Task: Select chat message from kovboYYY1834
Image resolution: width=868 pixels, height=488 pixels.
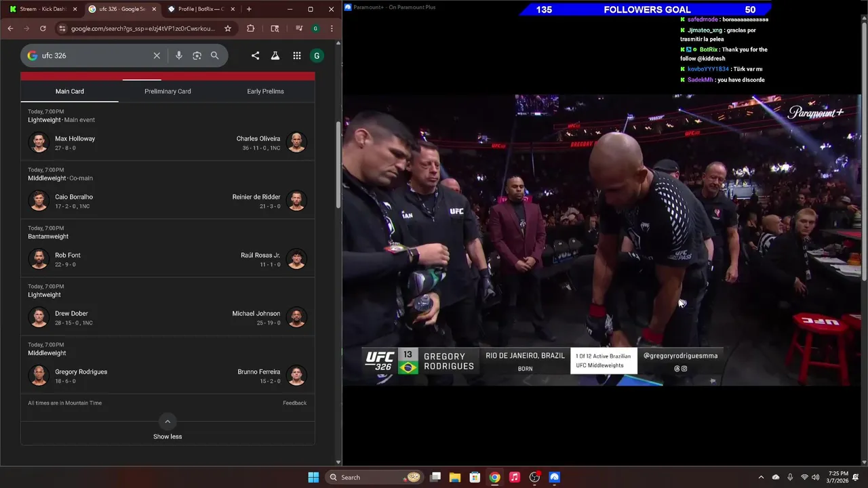Action: click(x=722, y=69)
